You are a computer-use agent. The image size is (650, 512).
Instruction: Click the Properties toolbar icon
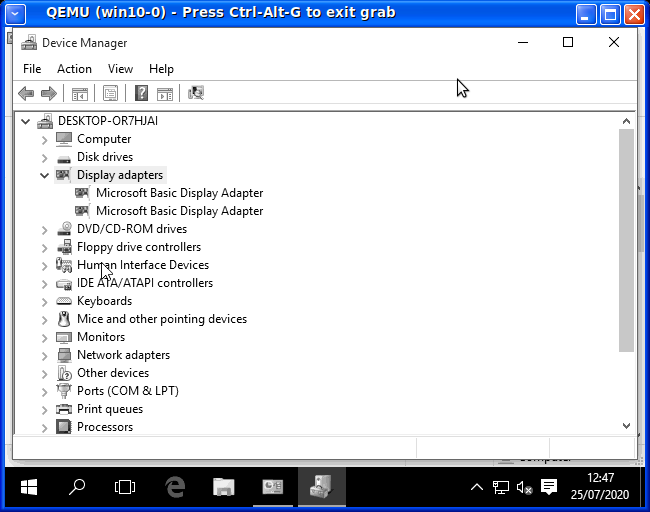pos(110,93)
